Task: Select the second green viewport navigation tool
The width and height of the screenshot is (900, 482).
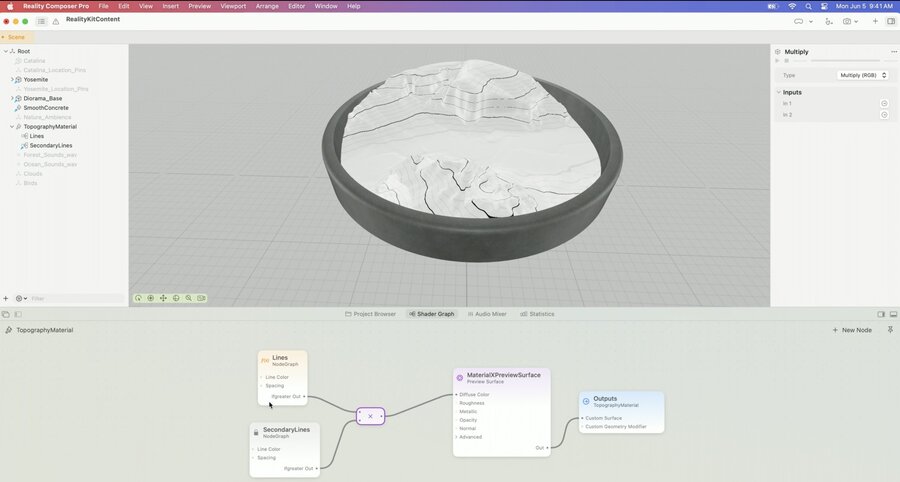Action: point(151,298)
